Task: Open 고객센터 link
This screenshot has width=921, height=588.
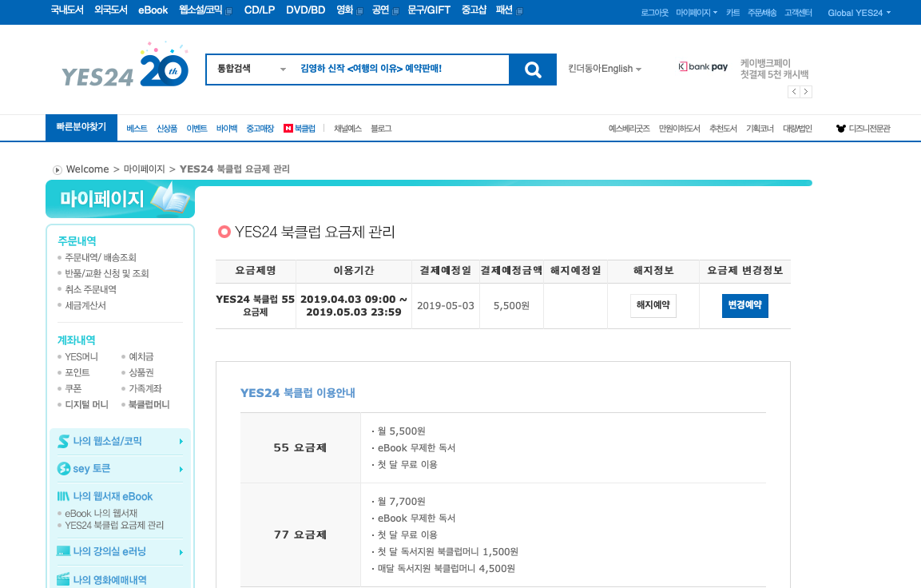Action: 798,12
